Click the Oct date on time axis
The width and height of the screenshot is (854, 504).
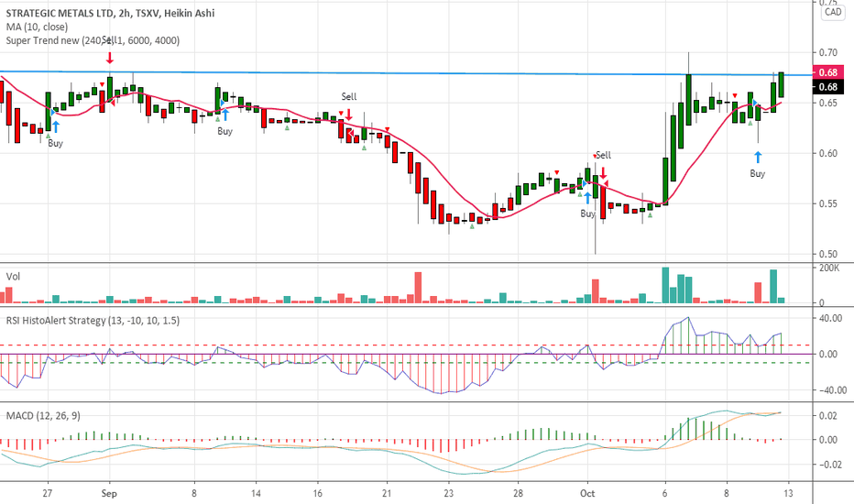tap(587, 494)
